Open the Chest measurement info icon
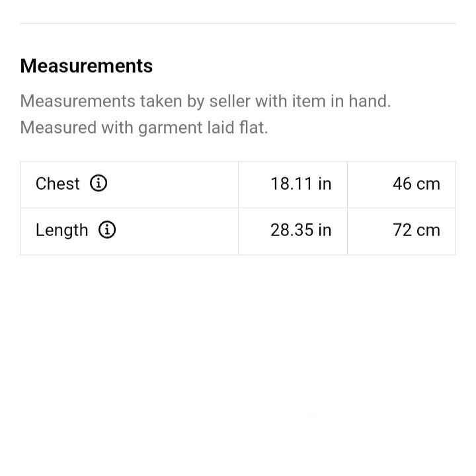 coord(99,183)
